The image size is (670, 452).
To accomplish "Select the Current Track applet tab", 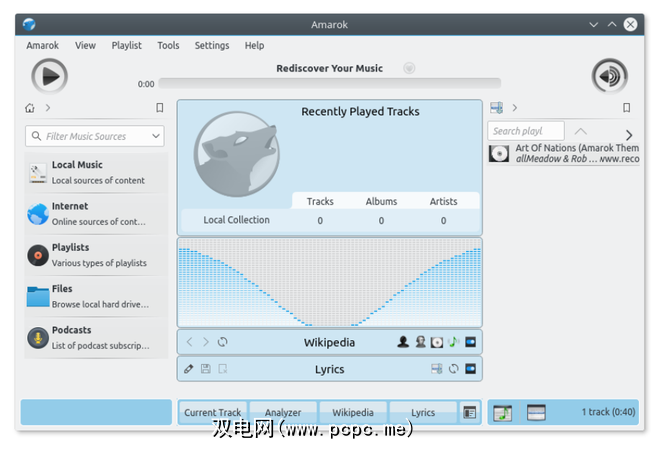I will coord(213,413).
